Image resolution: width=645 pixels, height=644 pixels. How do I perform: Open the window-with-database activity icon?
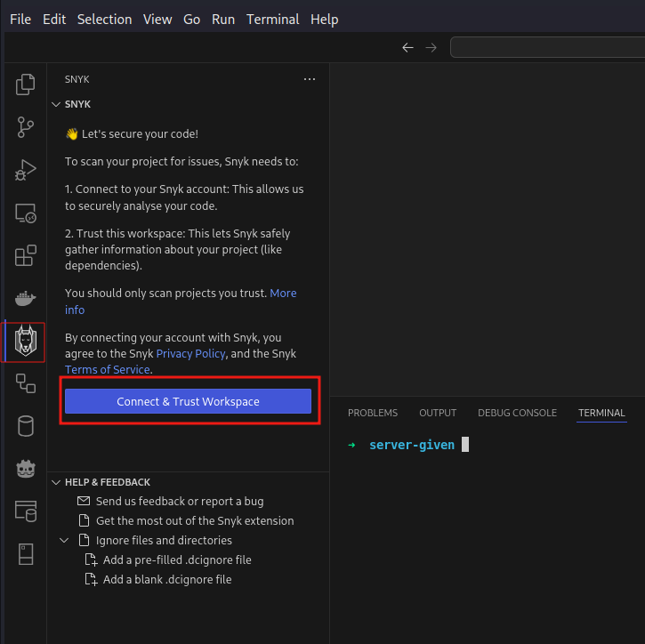26,511
